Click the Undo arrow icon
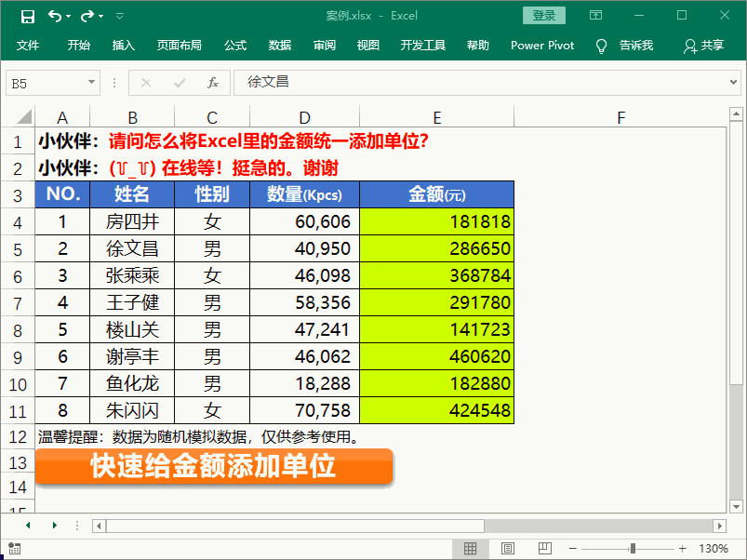The height and width of the screenshot is (560, 747). (54, 17)
